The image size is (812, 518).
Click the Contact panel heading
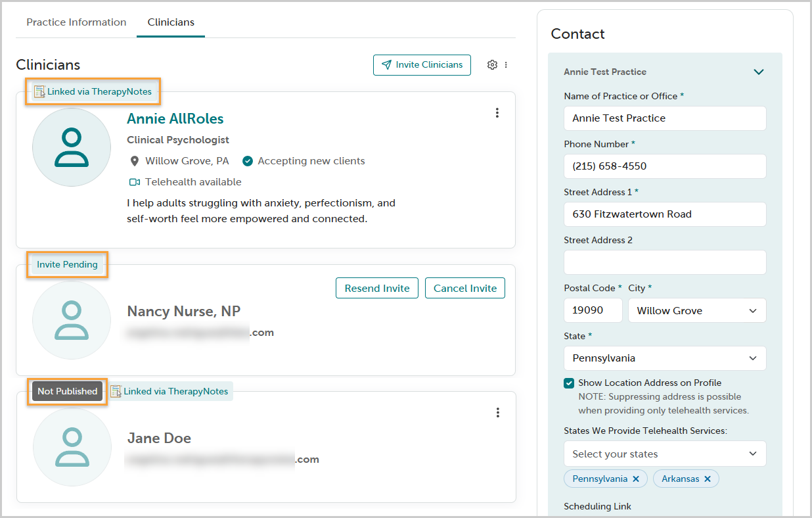tap(578, 34)
